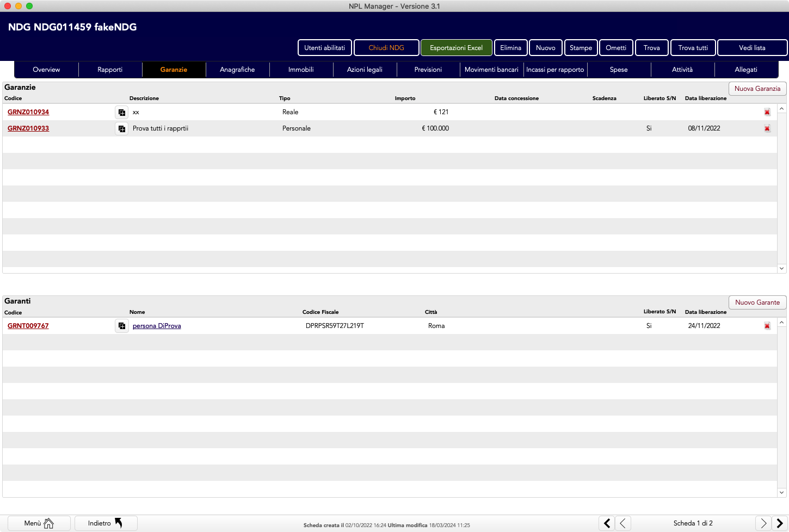Screen dimensions: 789x532
Task: Remove guarantor GRNT009767 with red X icon
Action: click(767, 326)
